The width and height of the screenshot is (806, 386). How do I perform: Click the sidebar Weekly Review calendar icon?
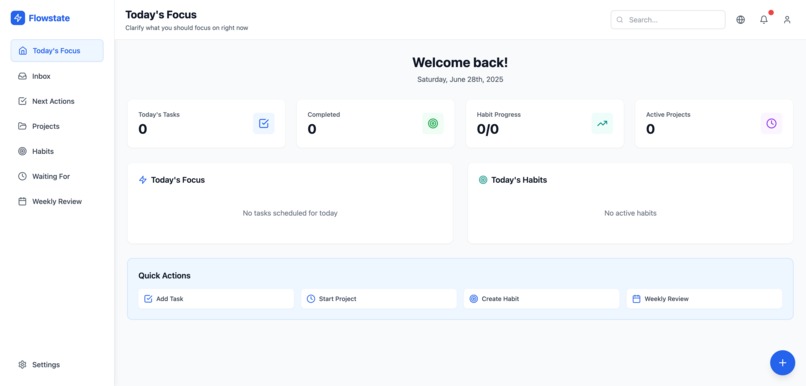23,201
